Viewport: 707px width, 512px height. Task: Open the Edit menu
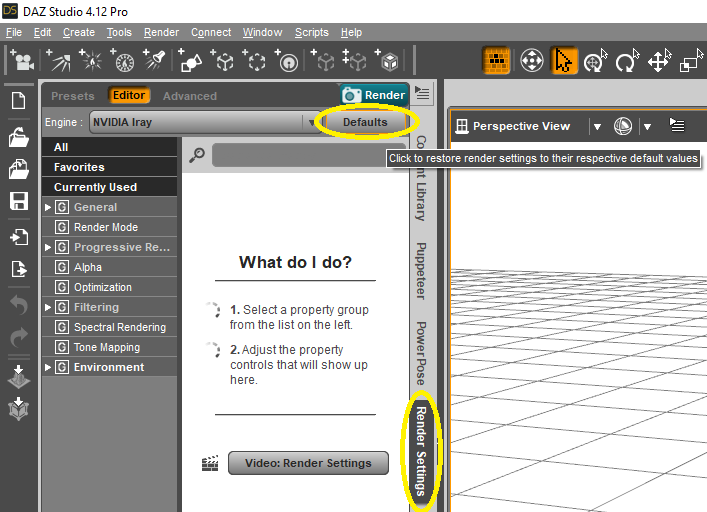tap(42, 32)
